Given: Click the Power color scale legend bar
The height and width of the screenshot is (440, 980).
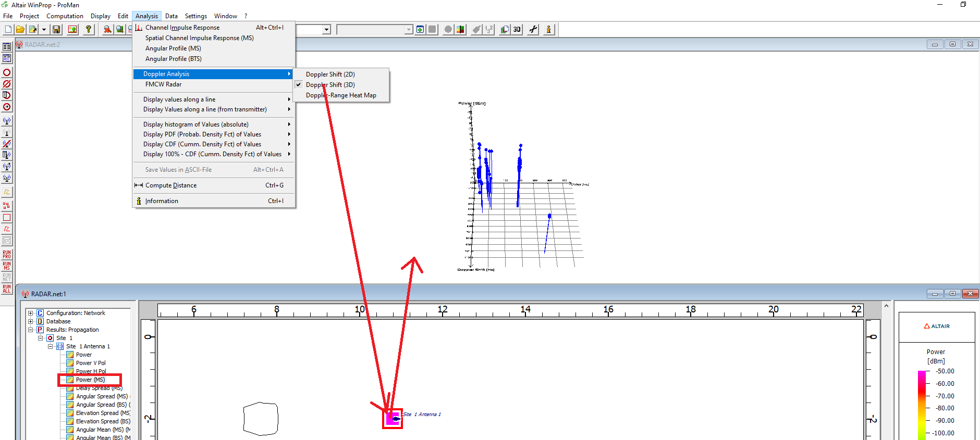Looking at the screenshot, I should coord(922,405).
